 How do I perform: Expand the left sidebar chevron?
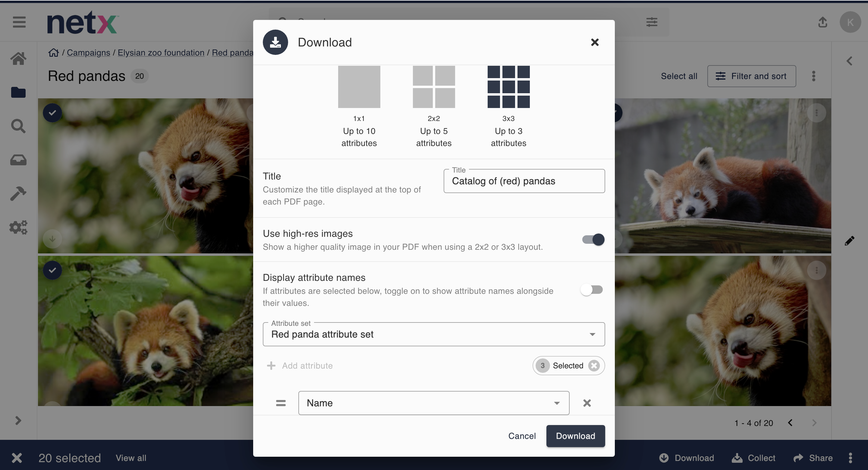(x=18, y=421)
